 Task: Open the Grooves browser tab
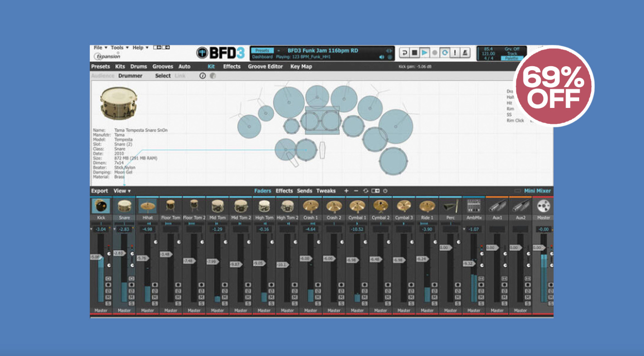pos(163,67)
